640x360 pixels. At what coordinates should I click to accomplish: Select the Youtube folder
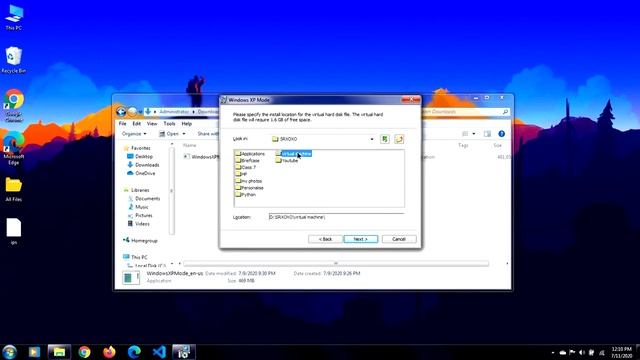click(x=287, y=161)
